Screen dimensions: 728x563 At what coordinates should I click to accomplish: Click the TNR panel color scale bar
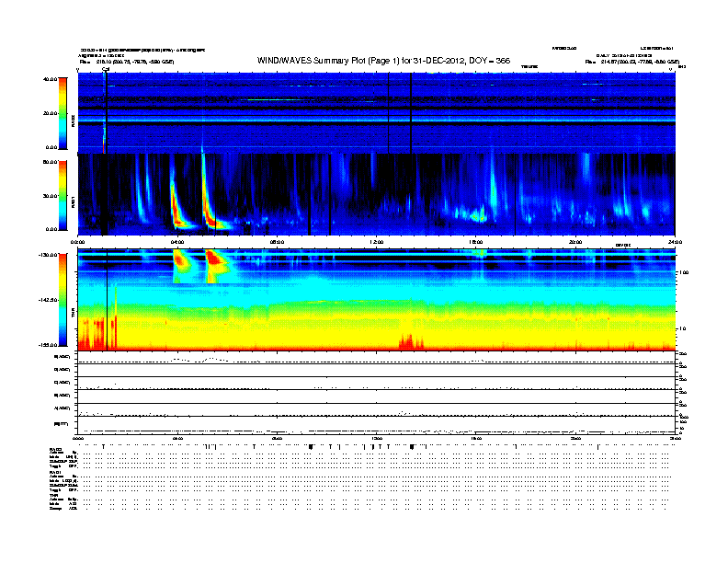click(63, 300)
